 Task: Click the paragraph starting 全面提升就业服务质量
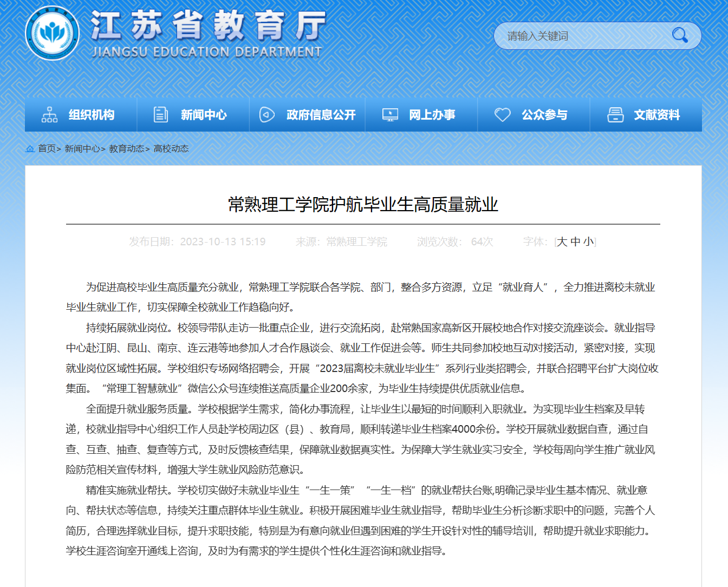[x=361, y=439]
